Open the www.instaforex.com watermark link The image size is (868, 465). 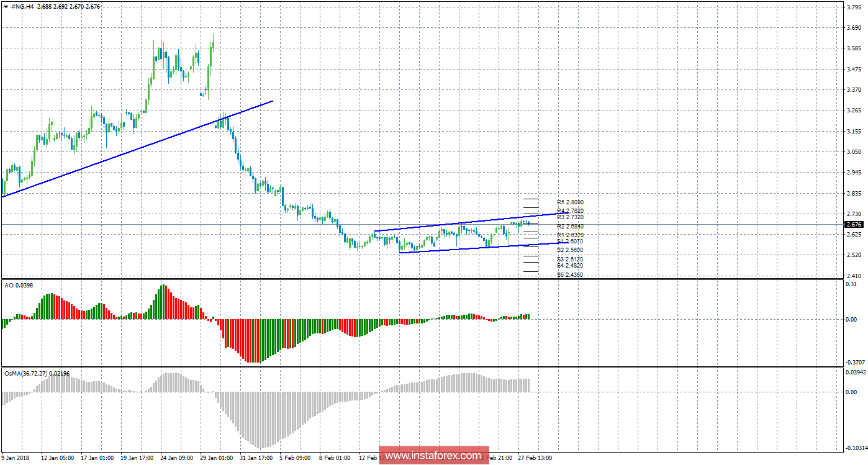point(433,456)
